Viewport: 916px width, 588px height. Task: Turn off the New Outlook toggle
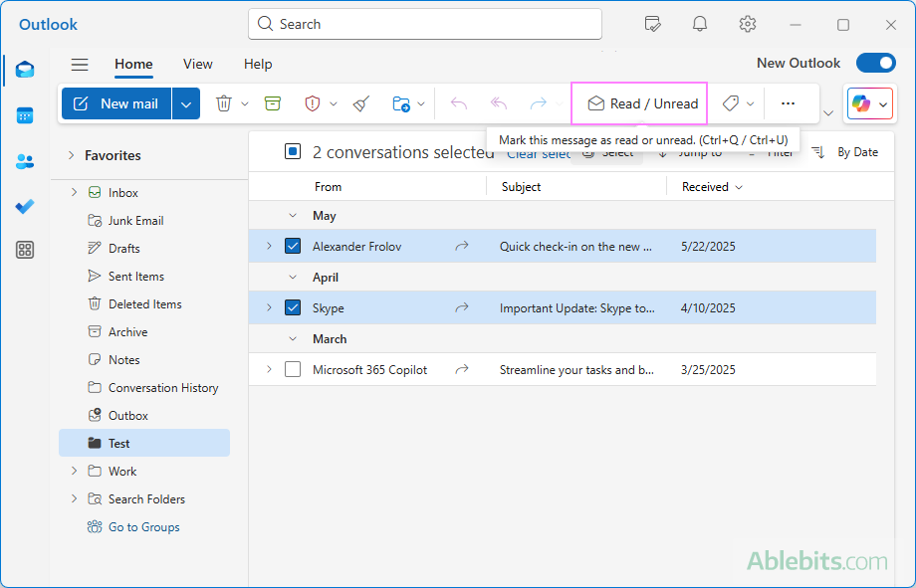(875, 63)
